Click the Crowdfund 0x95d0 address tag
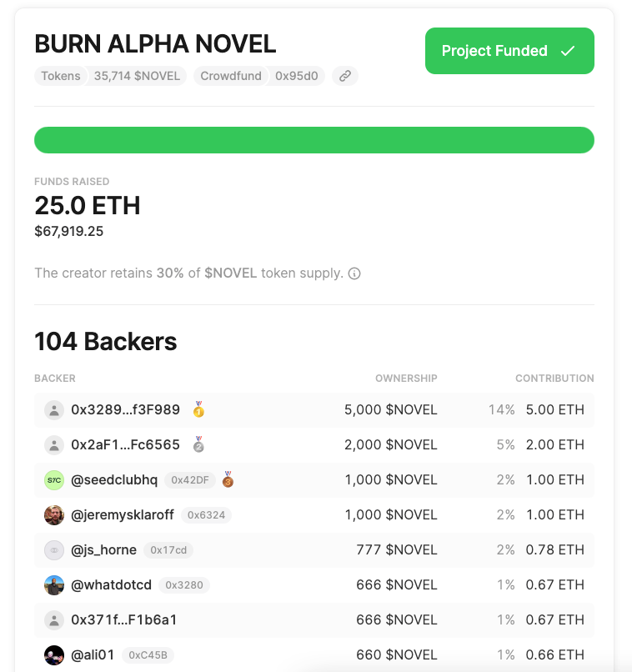This screenshot has width=632, height=672. pyautogui.click(x=259, y=76)
